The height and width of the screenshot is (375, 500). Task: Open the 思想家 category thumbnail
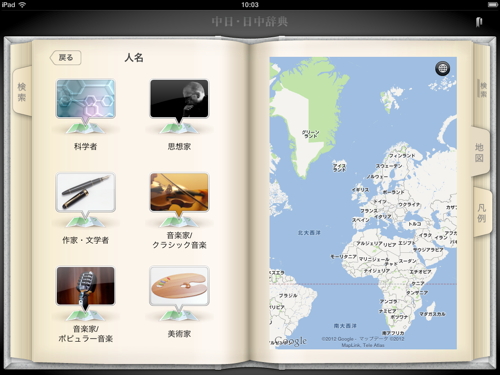pos(179,99)
